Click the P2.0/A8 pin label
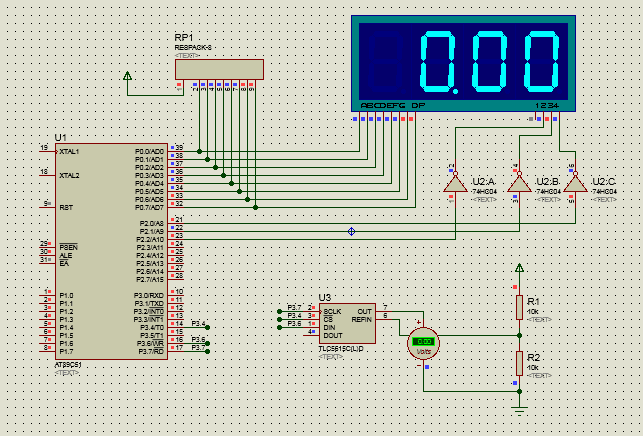The height and width of the screenshot is (436, 643). click(x=151, y=224)
